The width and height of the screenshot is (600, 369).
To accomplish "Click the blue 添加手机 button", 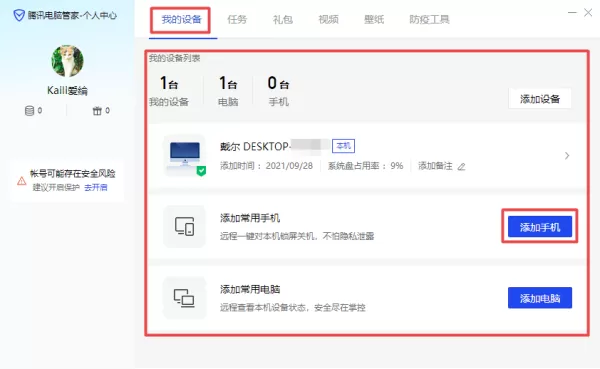I will [x=540, y=227].
